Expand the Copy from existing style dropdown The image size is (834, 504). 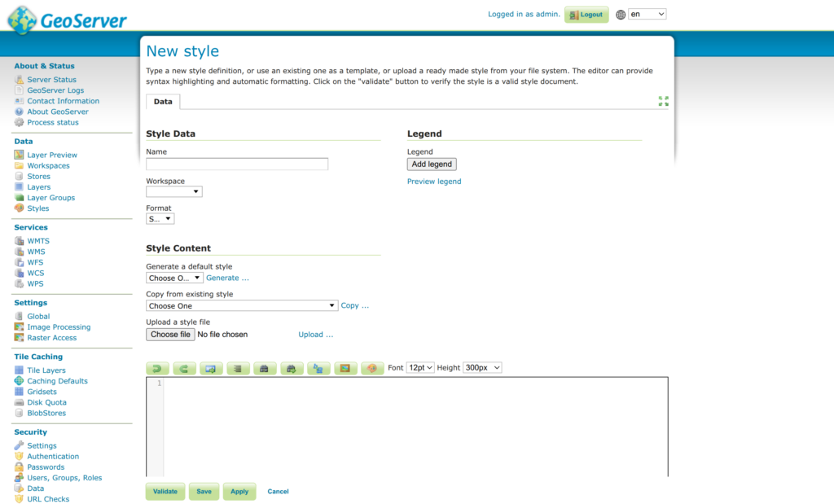pos(242,306)
